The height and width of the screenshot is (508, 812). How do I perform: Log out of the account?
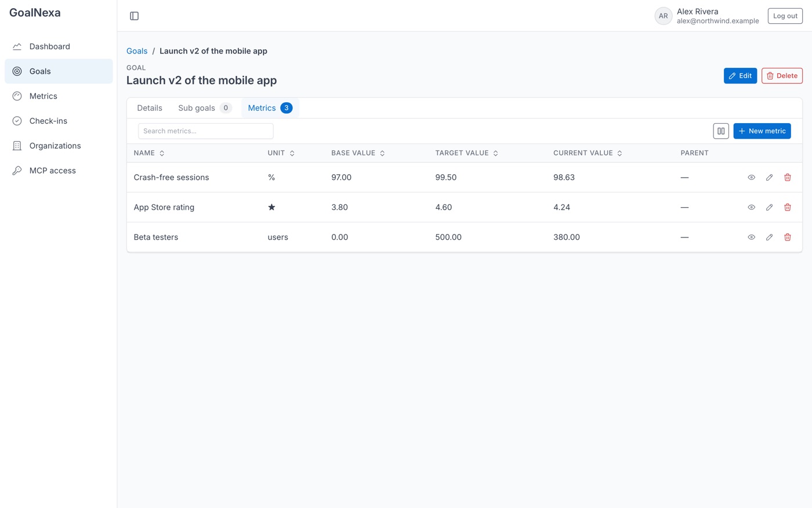pos(785,16)
